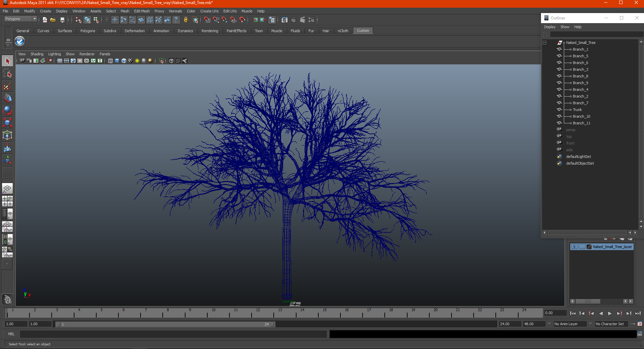Select the Soft Modification tool
This screenshot has height=349, width=644.
(x=7, y=148)
